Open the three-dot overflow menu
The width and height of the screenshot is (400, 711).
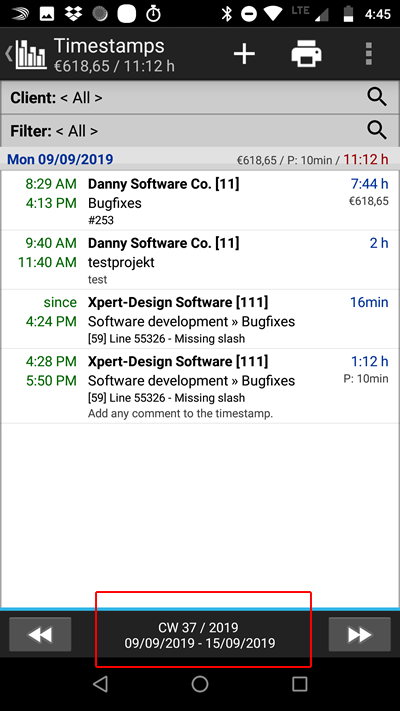coord(369,54)
